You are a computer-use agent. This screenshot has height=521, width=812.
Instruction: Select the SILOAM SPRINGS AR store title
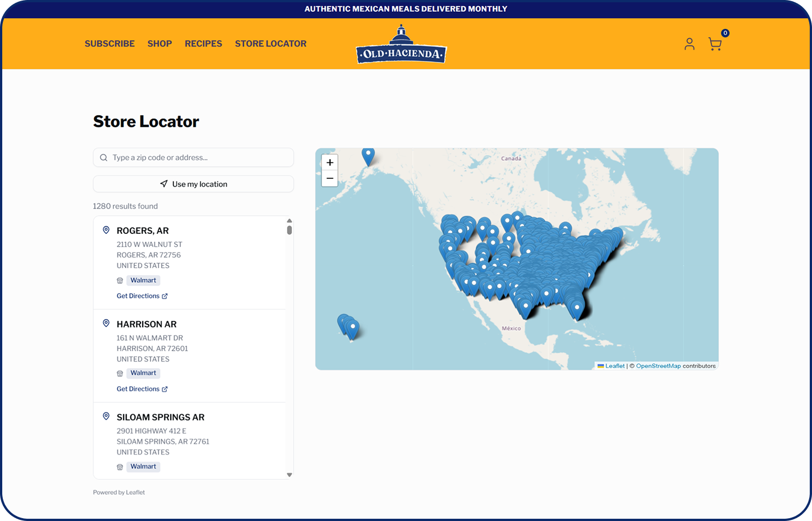coord(161,418)
